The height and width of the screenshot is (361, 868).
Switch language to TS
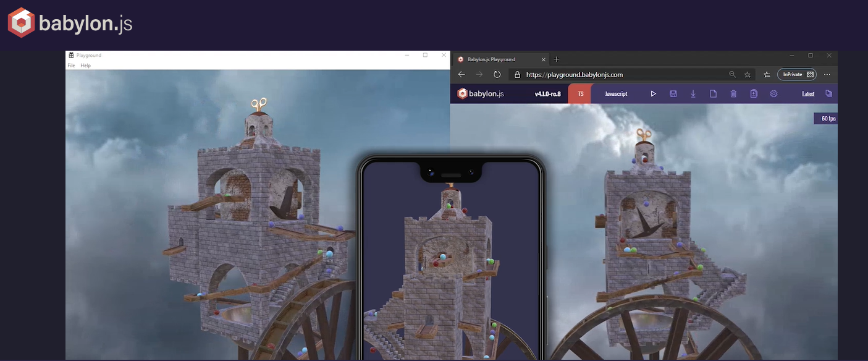pos(580,94)
